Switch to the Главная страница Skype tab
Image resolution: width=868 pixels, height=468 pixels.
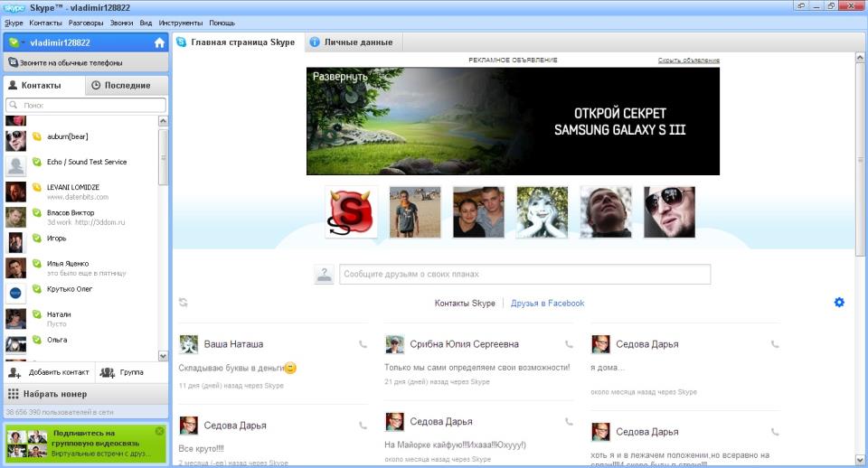pyautogui.click(x=238, y=42)
